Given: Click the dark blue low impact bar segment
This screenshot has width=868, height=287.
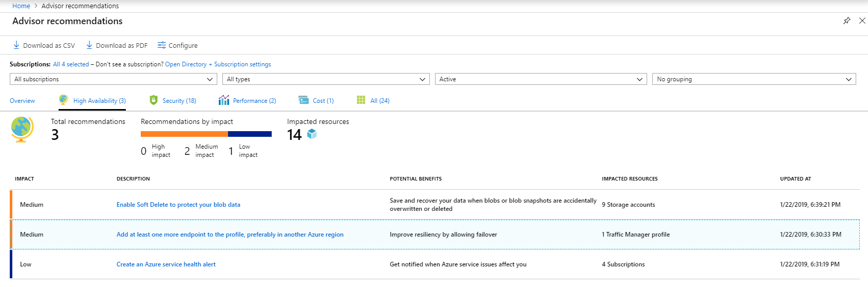Looking at the screenshot, I should pyautogui.click(x=250, y=134).
